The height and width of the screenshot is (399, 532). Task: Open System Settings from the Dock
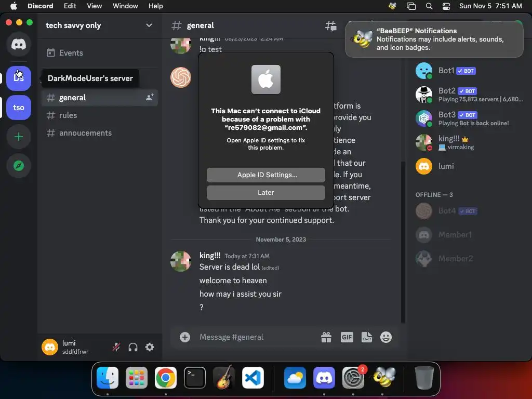[353, 378]
